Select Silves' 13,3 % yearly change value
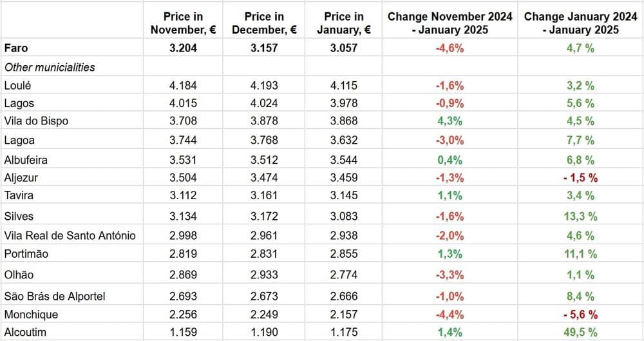The width and height of the screenshot is (644, 341). click(x=580, y=216)
